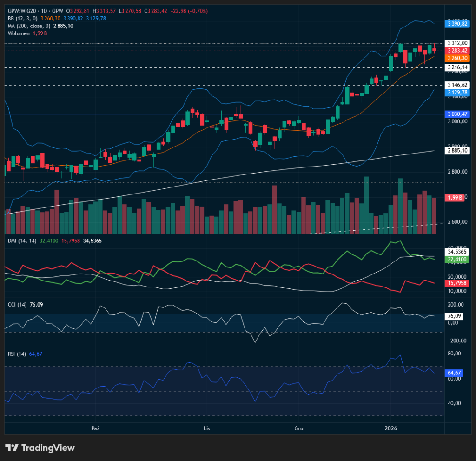Select the CCI (14) indicator label

tap(17, 305)
